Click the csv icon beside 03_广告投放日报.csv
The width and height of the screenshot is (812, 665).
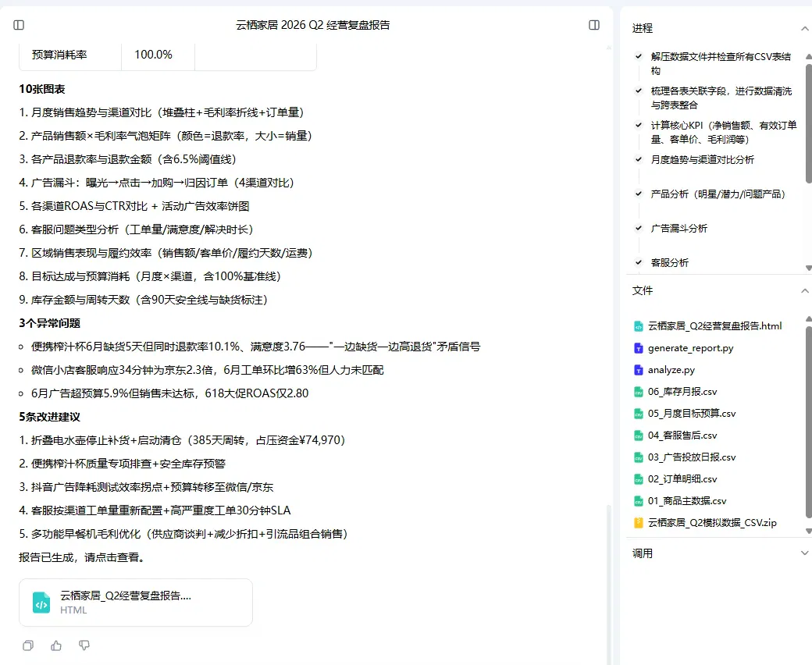(639, 457)
